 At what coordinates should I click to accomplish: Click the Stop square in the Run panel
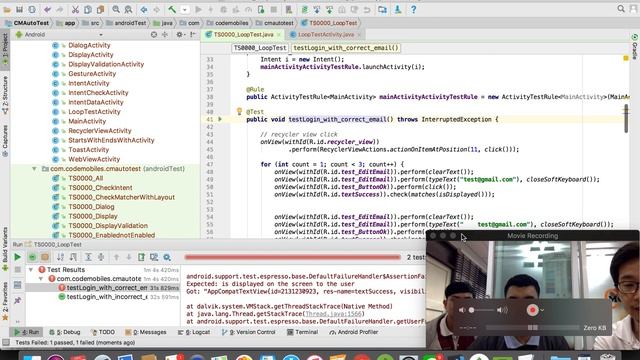pos(18,270)
